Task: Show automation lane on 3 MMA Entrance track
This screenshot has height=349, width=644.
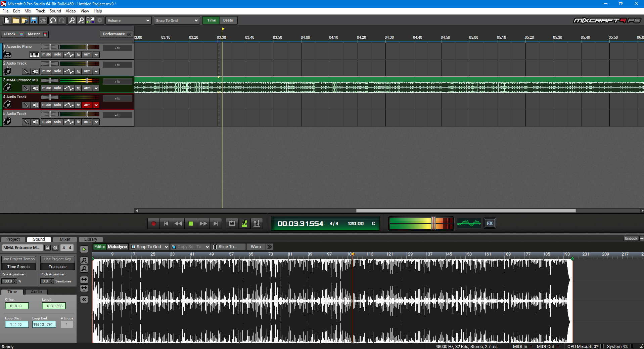Action: point(69,88)
